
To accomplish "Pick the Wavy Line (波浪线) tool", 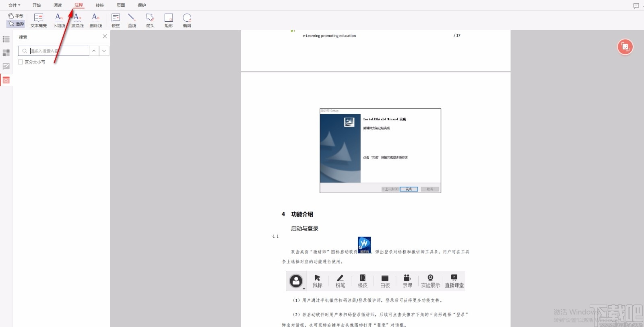I will (77, 20).
